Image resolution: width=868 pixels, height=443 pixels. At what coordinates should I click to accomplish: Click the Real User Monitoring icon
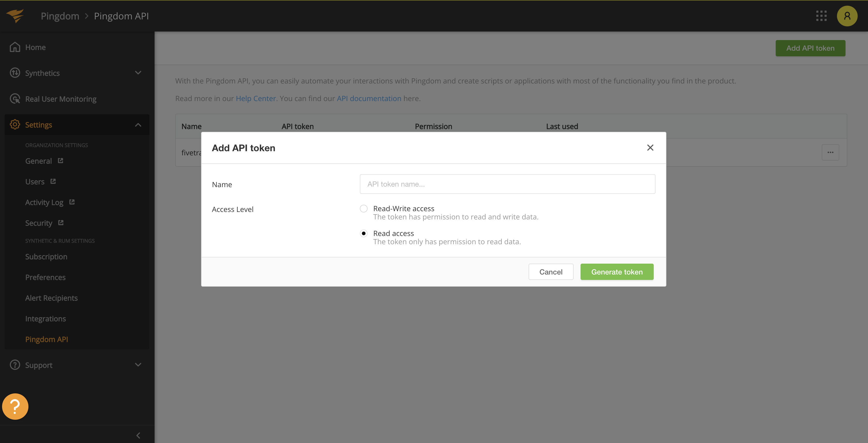pos(15,98)
